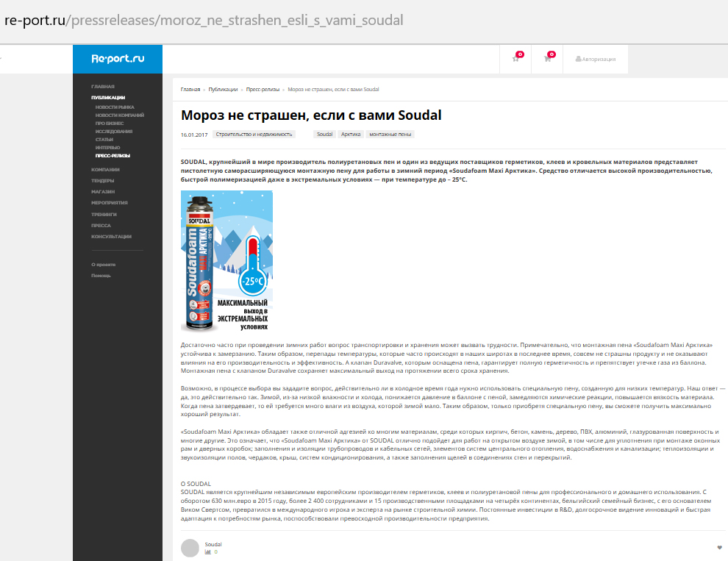
Task: Select ИССЛЕДОВАНИЯ submenu item
Action: (114, 132)
